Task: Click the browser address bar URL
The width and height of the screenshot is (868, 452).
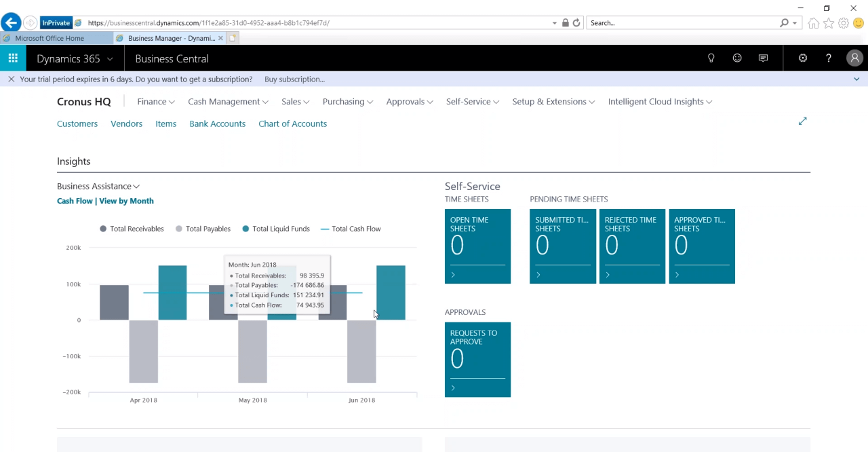Action: click(209, 23)
